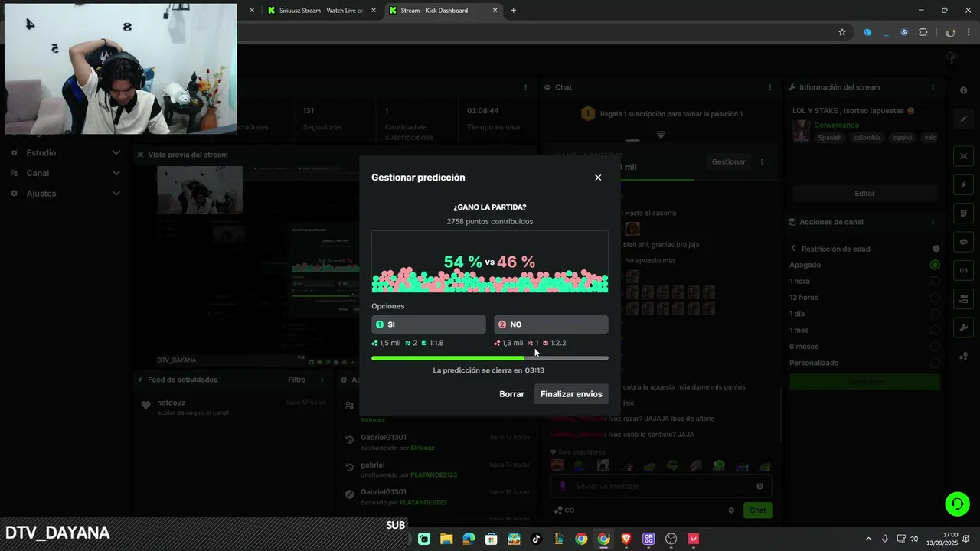Image resolution: width=980 pixels, height=551 pixels.
Task: Click the info icon in right sidebar
Action: point(963,90)
